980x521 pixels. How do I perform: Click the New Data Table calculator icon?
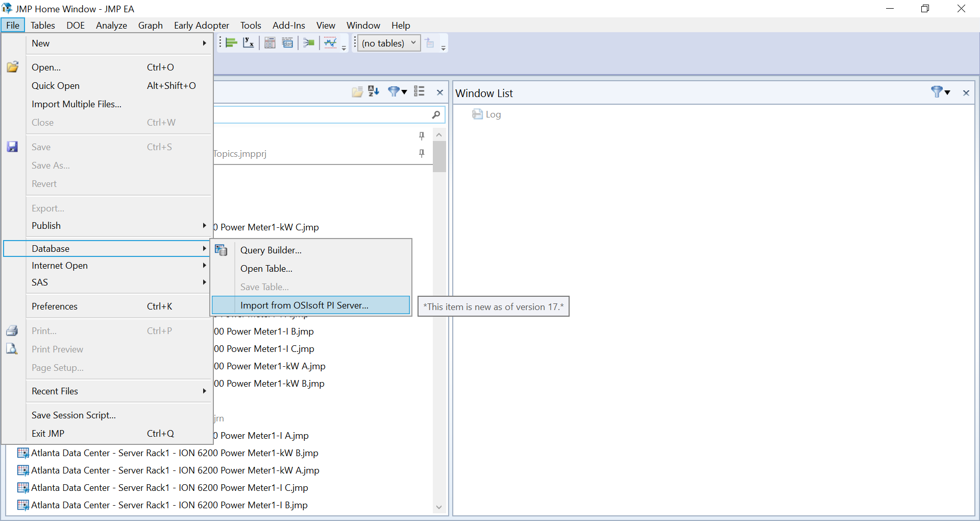coord(270,43)
